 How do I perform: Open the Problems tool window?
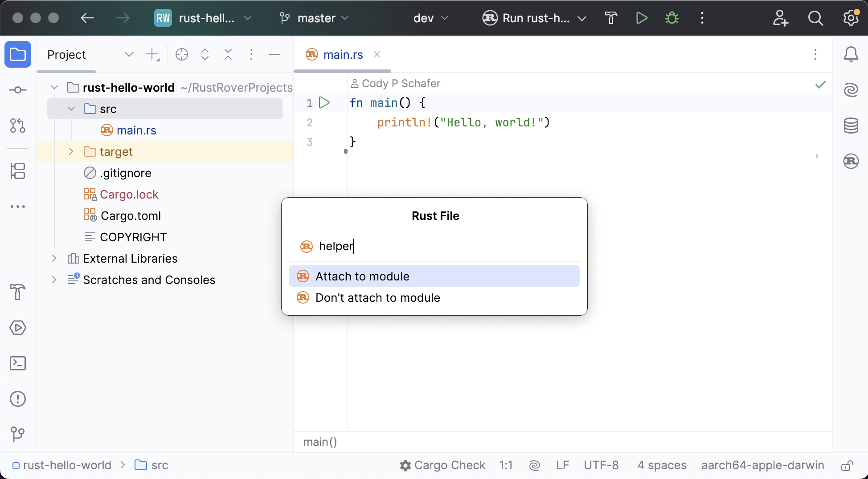(x=18, y=399)
